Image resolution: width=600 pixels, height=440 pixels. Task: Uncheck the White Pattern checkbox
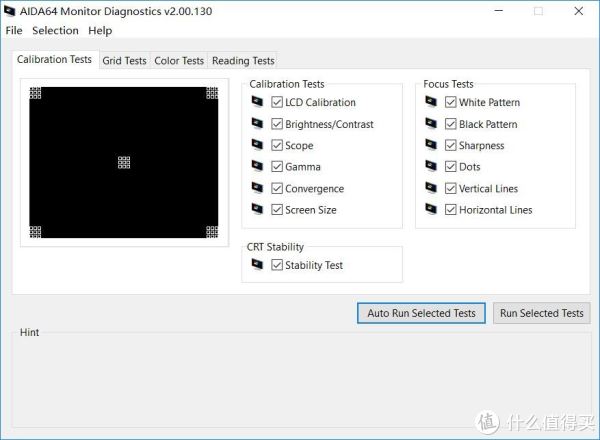coord(450,102)
